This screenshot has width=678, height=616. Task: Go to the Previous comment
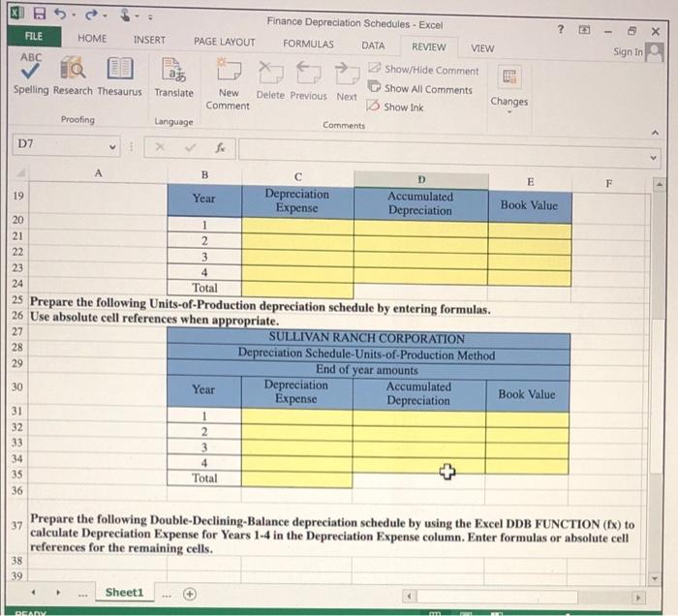308,81
